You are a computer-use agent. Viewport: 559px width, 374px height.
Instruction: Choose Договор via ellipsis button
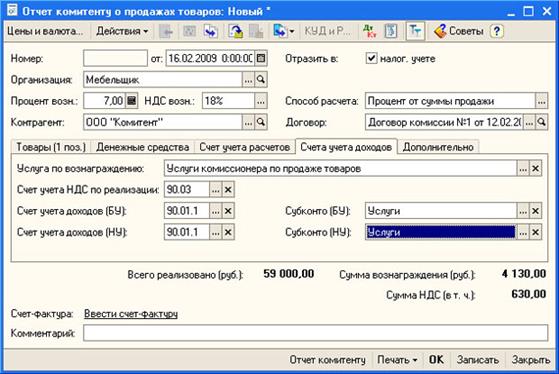click(x=529, y=123)
